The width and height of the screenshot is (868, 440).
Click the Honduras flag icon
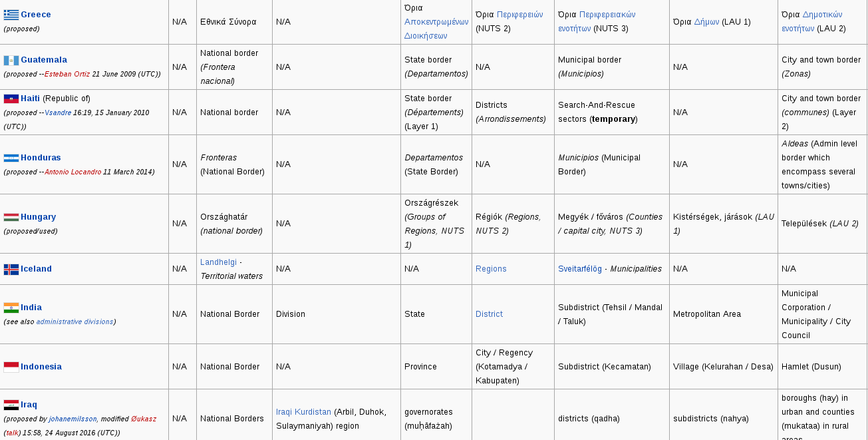(x=11, y=158)
